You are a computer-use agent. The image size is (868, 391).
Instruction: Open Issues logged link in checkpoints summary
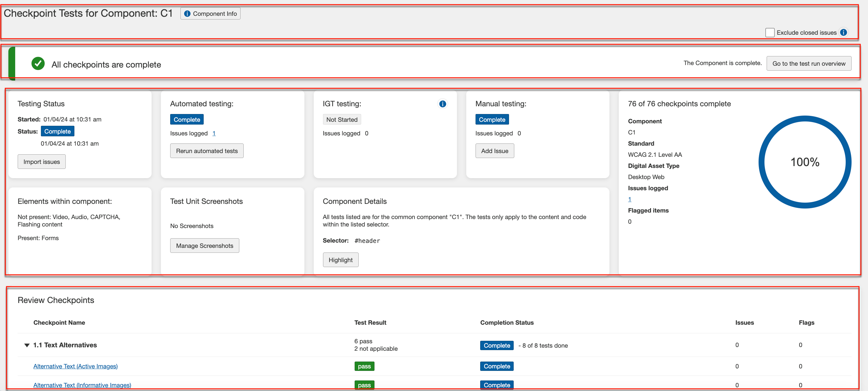coord(629,199)
